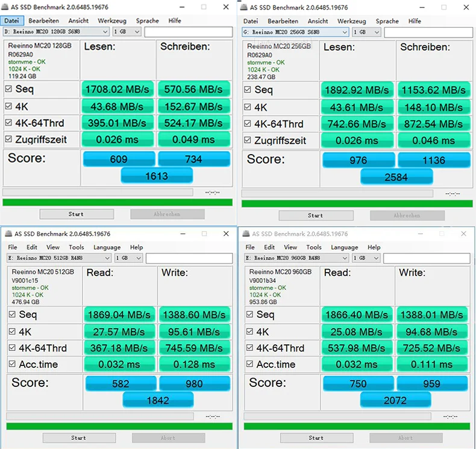476x449 pixels.
Task: Open the drive dropdown showing E: Reeinno MC20 512GB
Action: pos(59,258)
